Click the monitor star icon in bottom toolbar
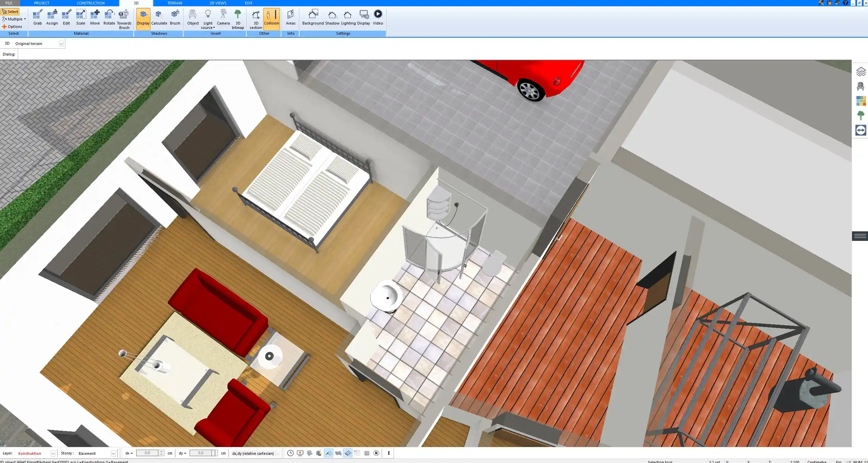The height and width of the screenshot is (463, 868). point(300,453)
